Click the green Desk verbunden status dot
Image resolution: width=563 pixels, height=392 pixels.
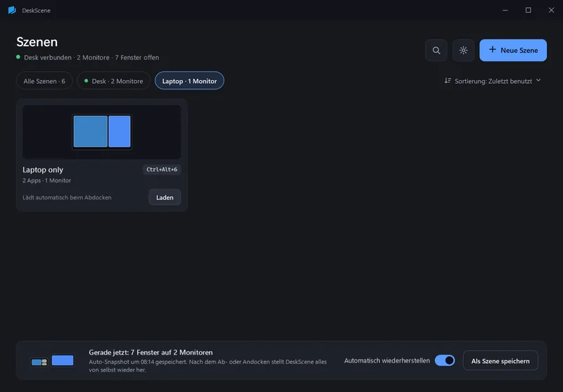click(18, 57)
